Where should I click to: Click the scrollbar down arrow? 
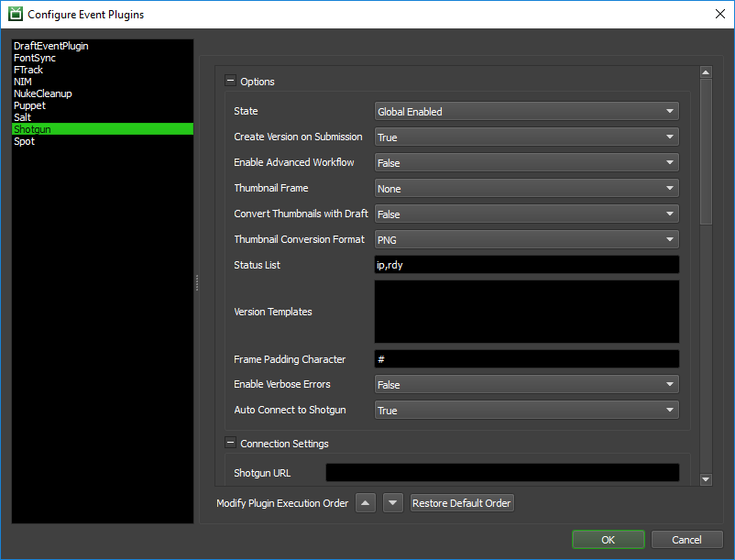705,478
